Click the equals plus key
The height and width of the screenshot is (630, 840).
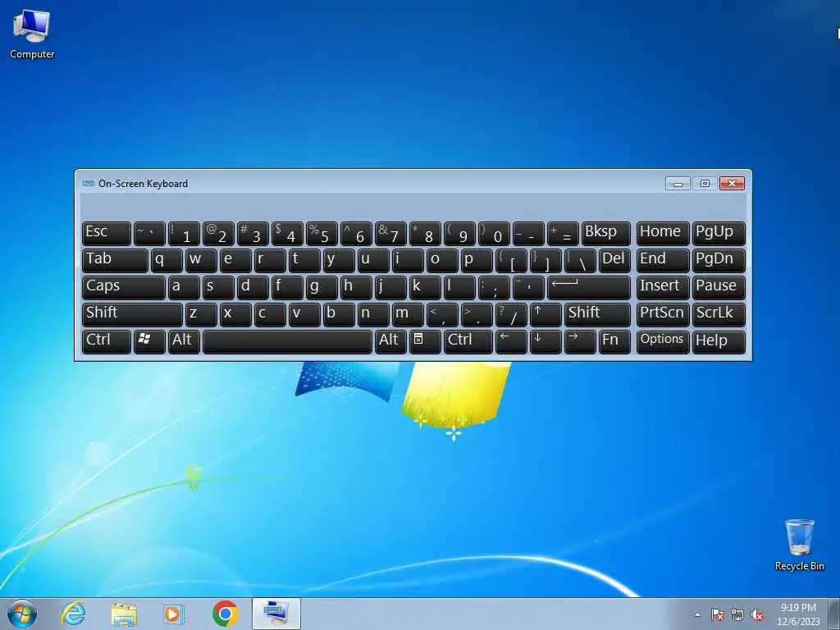click(x=563, y=233)
